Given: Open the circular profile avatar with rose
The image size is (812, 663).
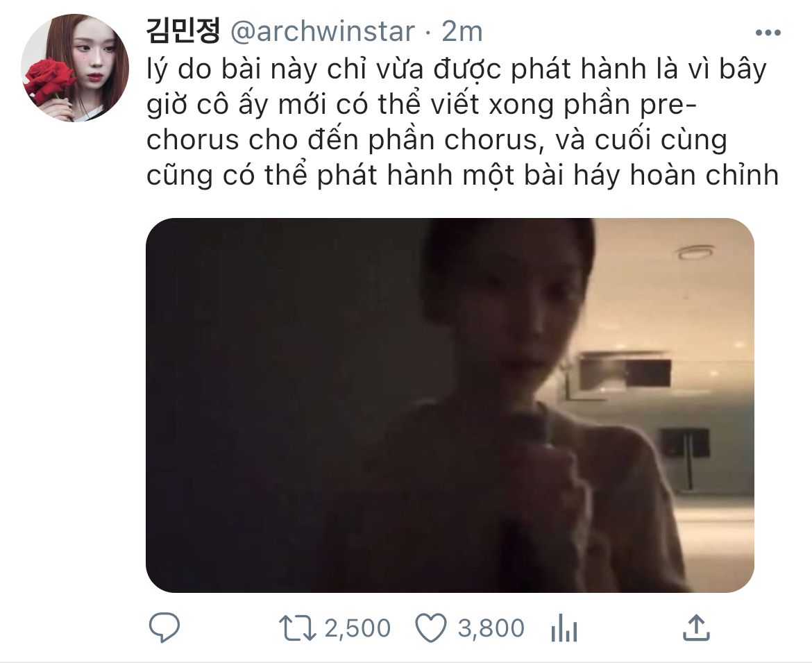Looking at the screenshot, I should [x=74, y=68].
